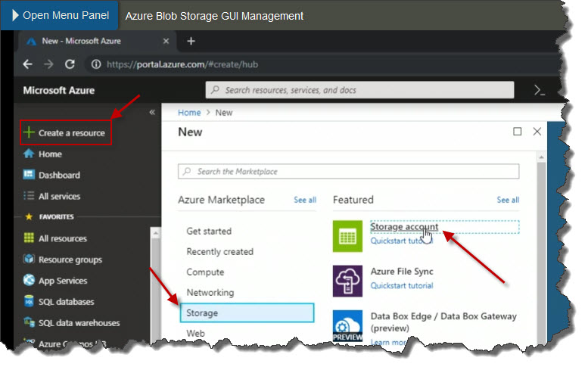Screen dimensions: 588x370
Task: Open All services in the sidebar
Action: (59, 197)
